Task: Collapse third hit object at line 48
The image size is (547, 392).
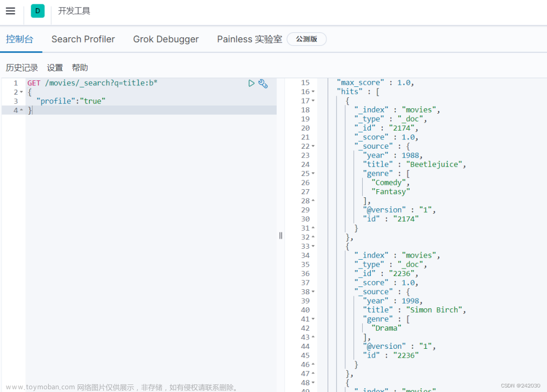Action: pyautogui.click(x=313, y=383)
